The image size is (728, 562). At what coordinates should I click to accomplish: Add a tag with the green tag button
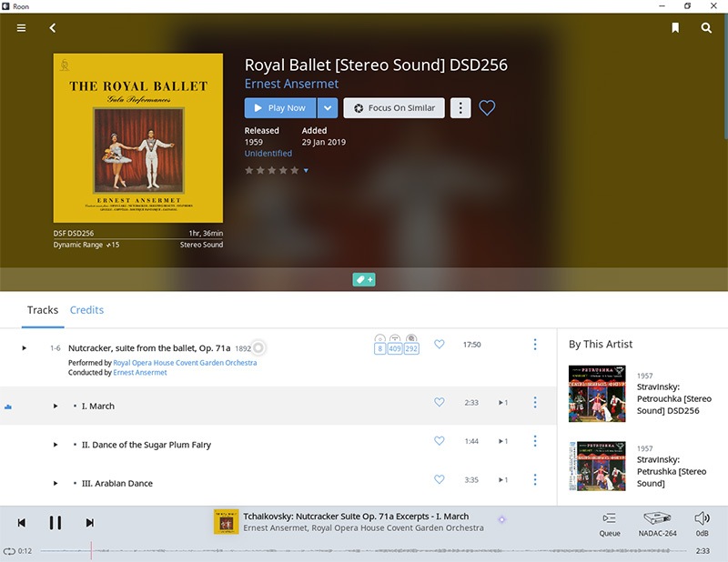[364, 280]
